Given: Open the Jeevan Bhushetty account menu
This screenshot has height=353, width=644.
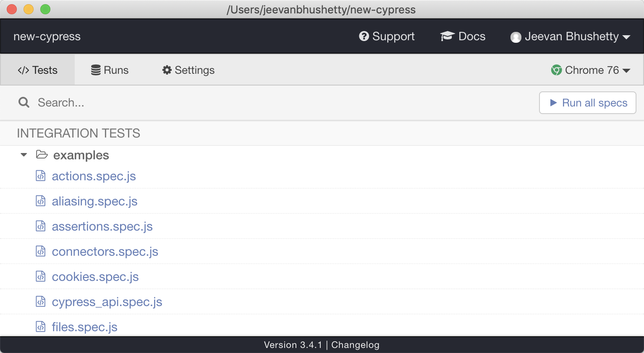Looking at the screenshot, I should [x=571, y=36].
